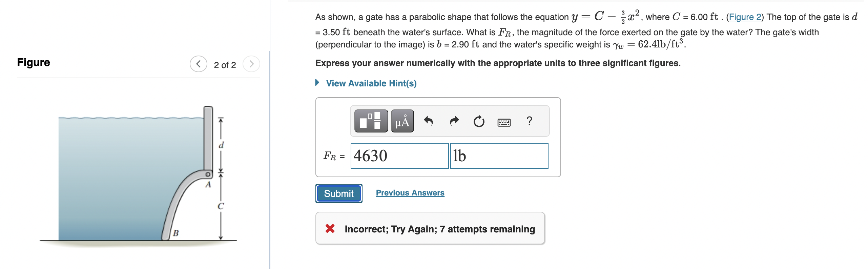The width and height of the screenshot is (868, 269).
Task: Open the equation templates palette icon
Action: (371, 120)
